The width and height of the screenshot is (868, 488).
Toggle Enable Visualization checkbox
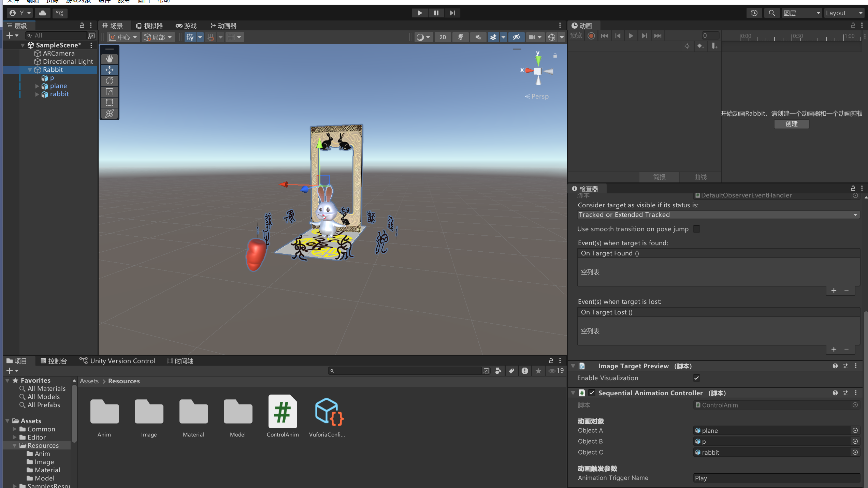pyautogui.click(x=696, y=378)
